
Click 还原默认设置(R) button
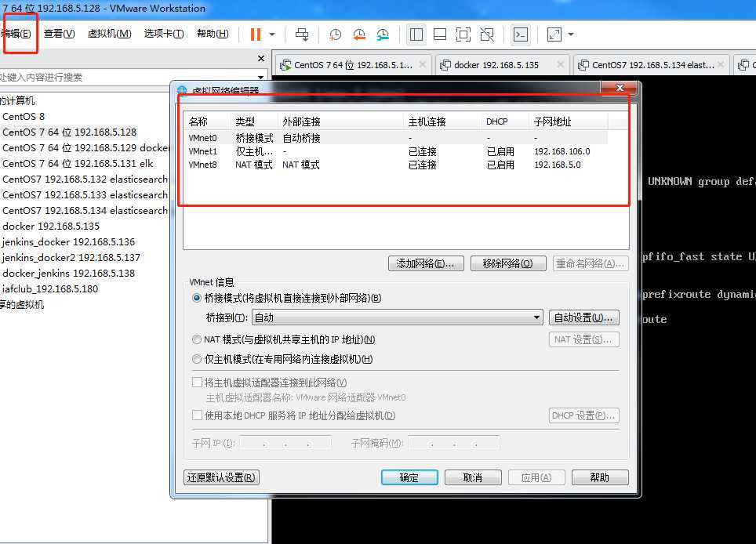(222, 477)
